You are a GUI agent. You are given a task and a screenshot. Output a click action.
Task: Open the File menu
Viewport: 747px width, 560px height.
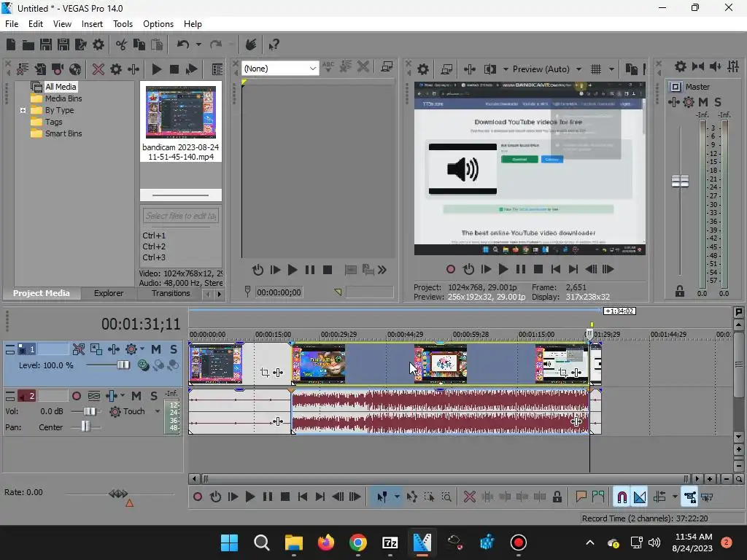[12, 24]
